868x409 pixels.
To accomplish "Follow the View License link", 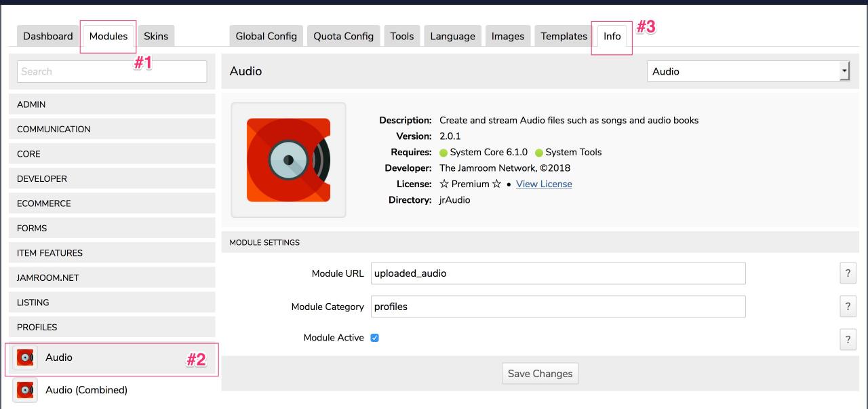I will 544,184.
